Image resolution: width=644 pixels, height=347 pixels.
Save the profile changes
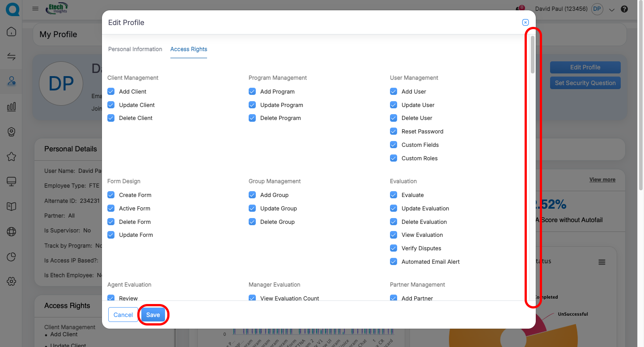[x=153, y=315]
